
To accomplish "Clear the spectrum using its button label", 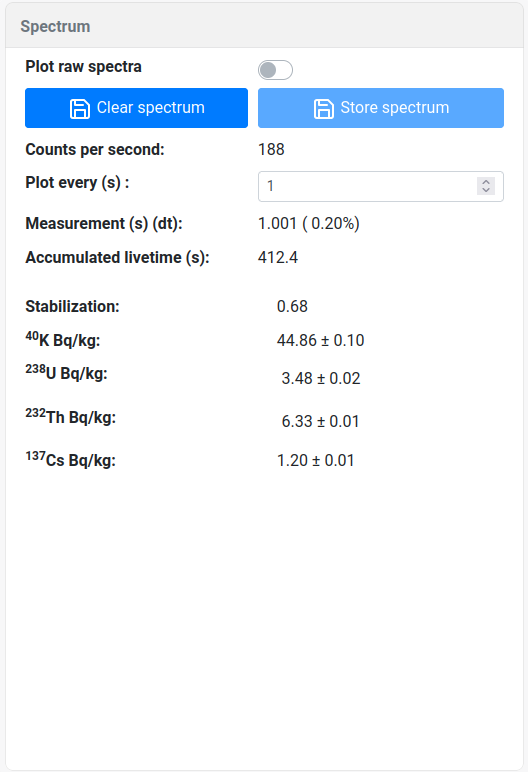I will (x=151, y=107).
